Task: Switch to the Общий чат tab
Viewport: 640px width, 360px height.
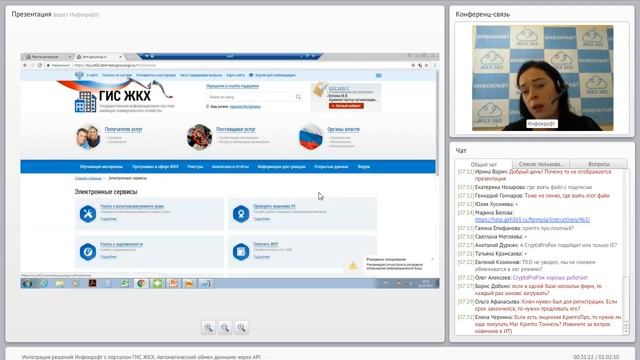Action: coord(484,164)
